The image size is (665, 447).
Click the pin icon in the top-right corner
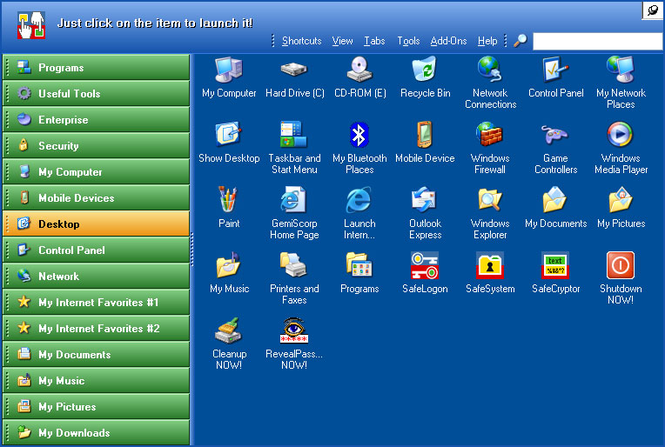pos(653,10)
